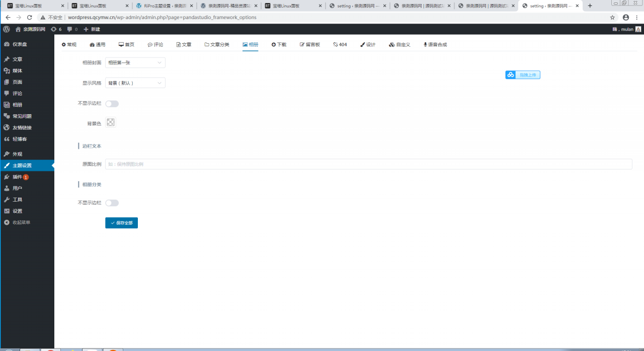Click the 不安全 site security warning

[x=52, y=17]
